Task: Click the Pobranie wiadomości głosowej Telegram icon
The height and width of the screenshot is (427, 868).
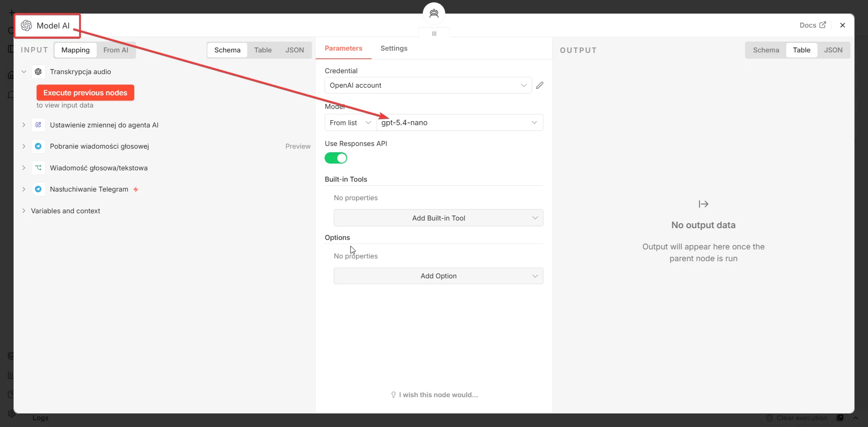Action: click(x=38, y=146)
